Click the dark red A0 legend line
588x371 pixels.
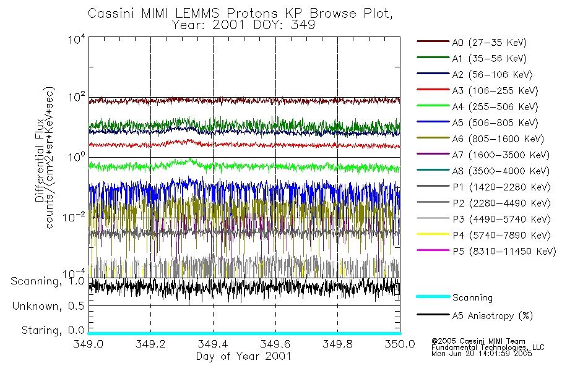tap(433, 41)
